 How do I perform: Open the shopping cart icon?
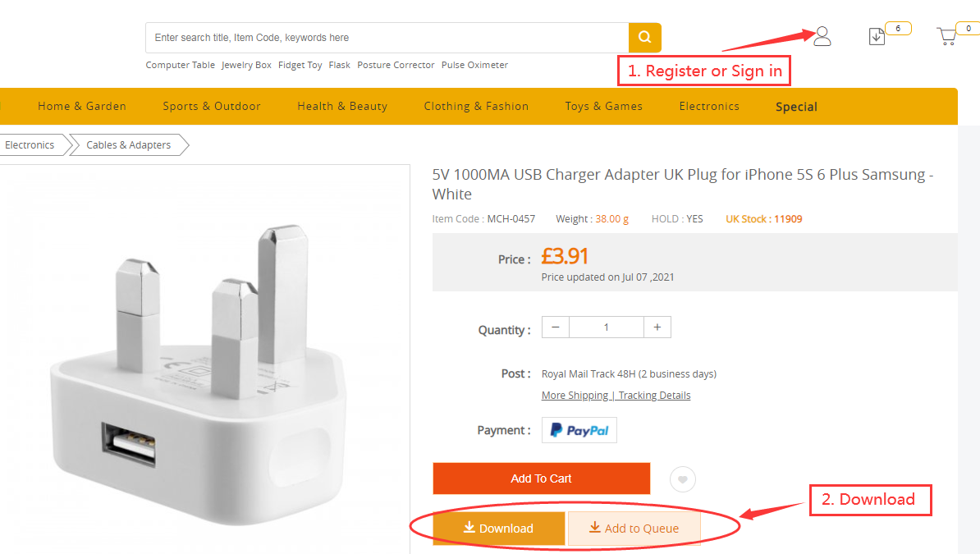point(947,36)
